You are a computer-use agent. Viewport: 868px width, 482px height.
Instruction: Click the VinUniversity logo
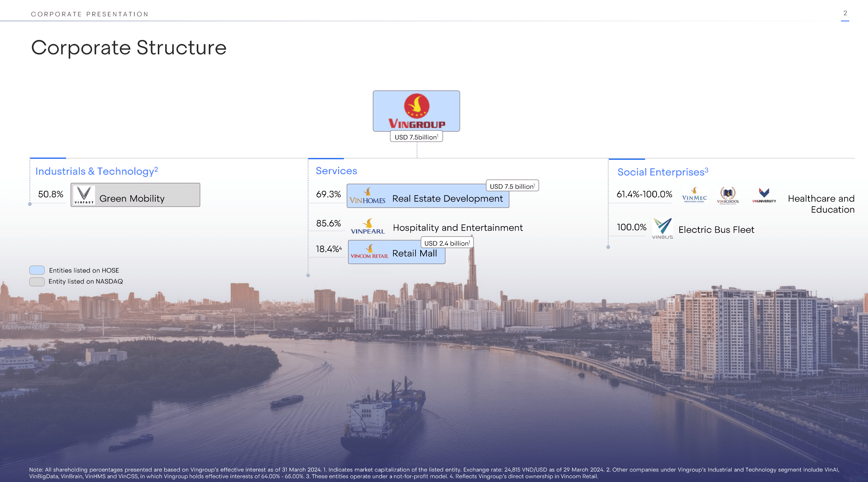(764, 195)
